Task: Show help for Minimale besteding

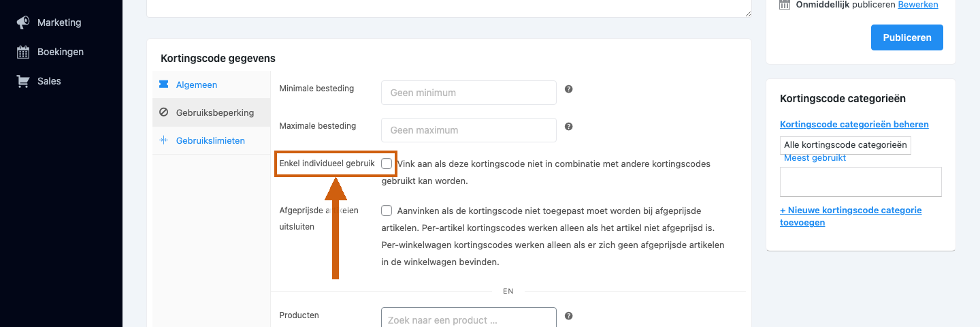Action: 568,89
